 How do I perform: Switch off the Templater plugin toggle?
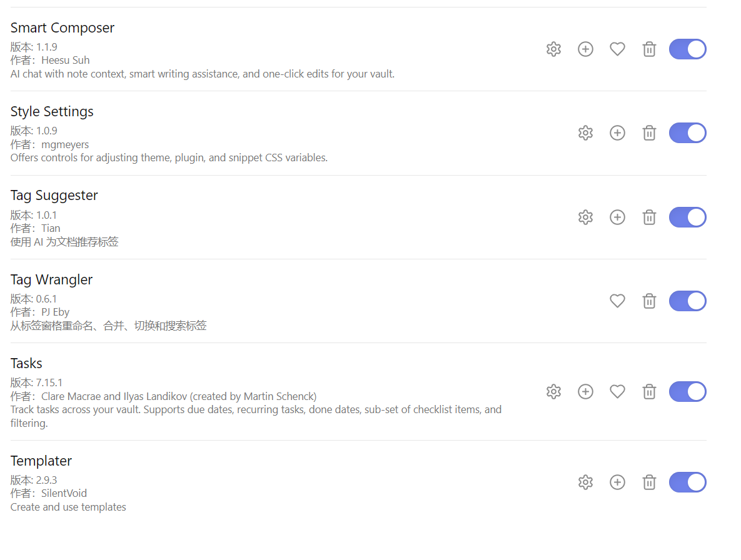coord(688,482)
